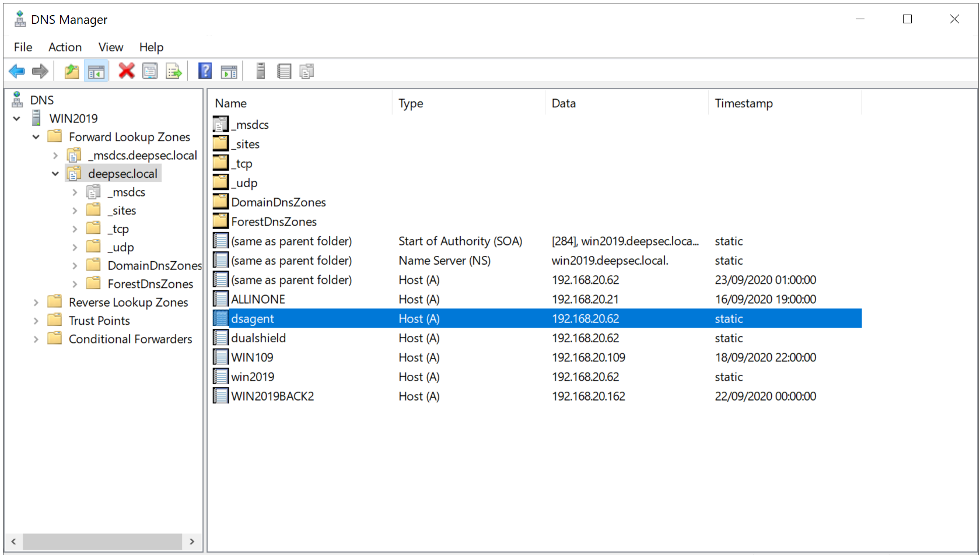Select Conditional Forwarders in the tree
Viewport: 980px width, 555px height.
pos(130,339)
